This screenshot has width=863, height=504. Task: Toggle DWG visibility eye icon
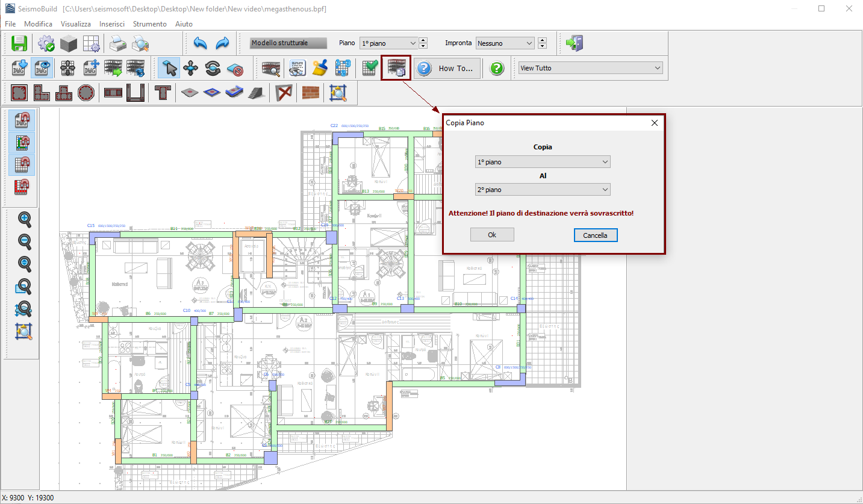(42, 68)
